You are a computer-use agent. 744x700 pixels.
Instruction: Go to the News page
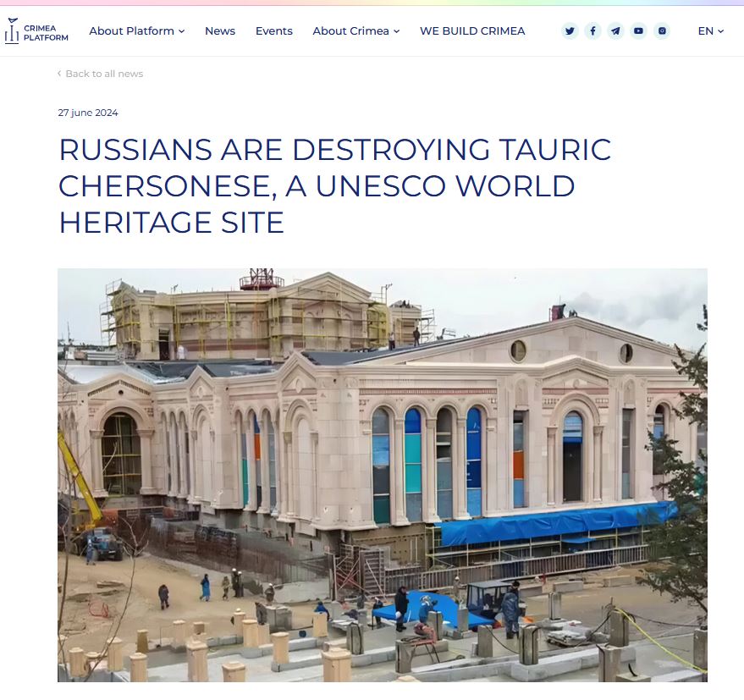coord(220,31)
